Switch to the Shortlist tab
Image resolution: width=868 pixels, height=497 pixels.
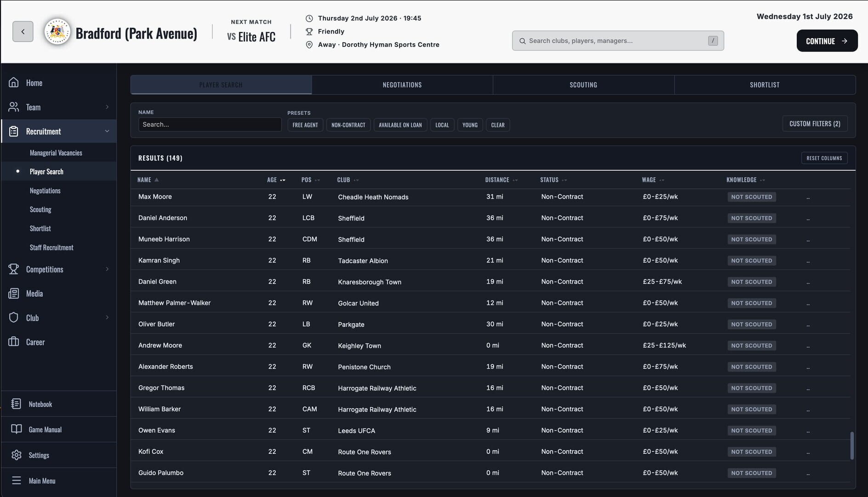(x=765, y=85)
